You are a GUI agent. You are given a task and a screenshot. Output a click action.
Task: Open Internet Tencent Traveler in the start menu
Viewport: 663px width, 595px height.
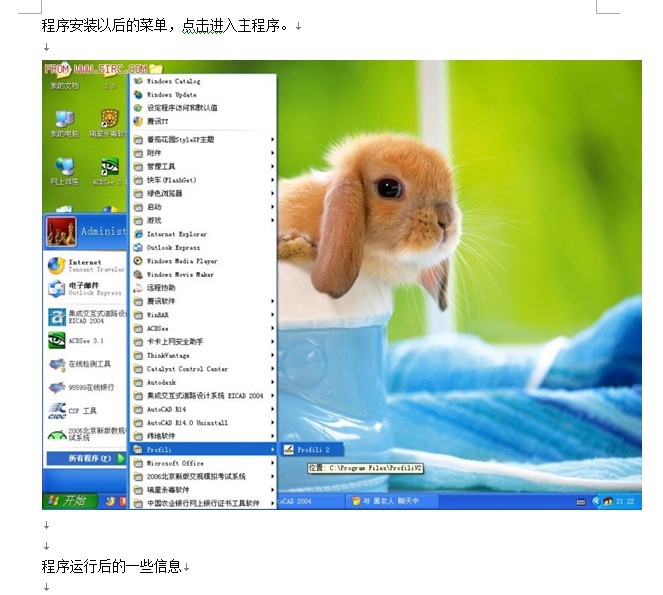coord(85,266)
